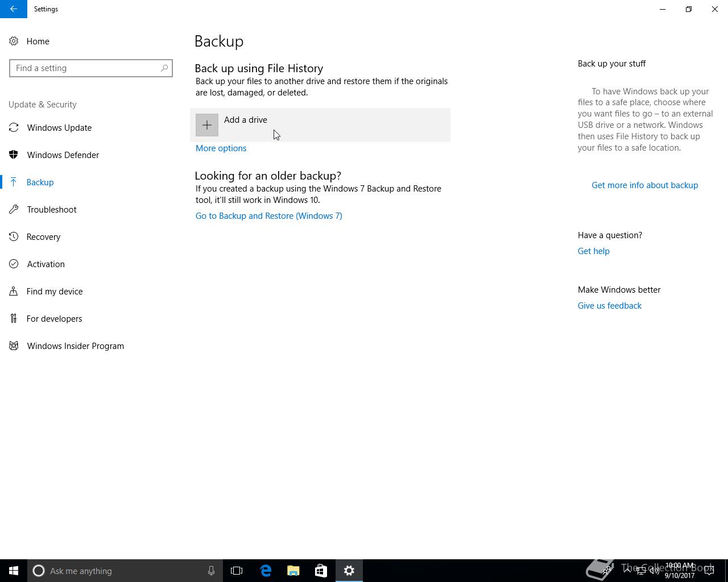The width and height of the screenshot is (728, 582).
Task: Click the volume speaker tray icon
Action: click(655, 571)
